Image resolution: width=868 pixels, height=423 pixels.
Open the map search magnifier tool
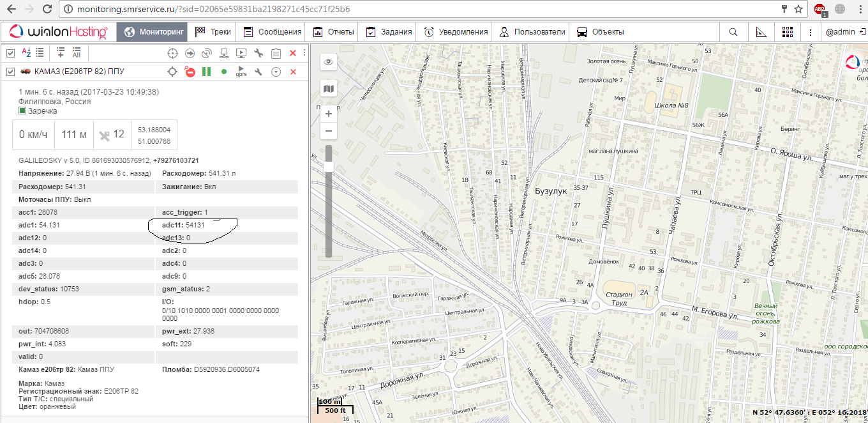coord(733,32)
